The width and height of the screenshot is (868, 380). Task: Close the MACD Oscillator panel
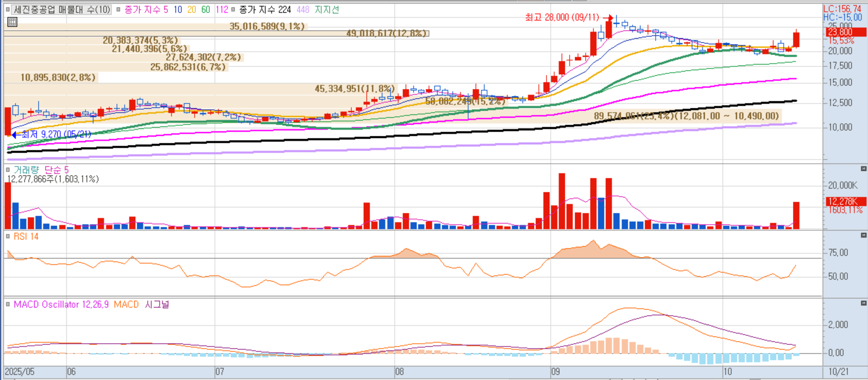863,303
